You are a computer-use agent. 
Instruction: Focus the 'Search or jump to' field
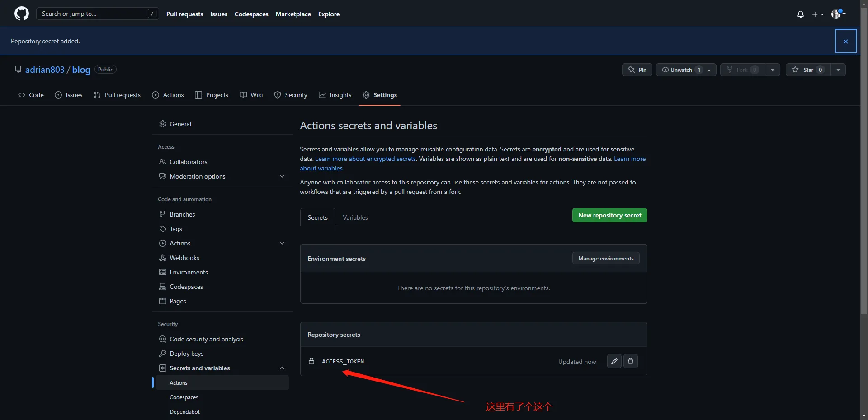[x=93, y=14]
